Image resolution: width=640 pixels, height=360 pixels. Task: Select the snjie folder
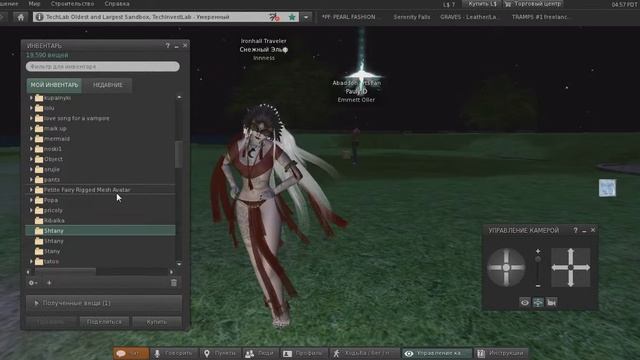point(100,169)
